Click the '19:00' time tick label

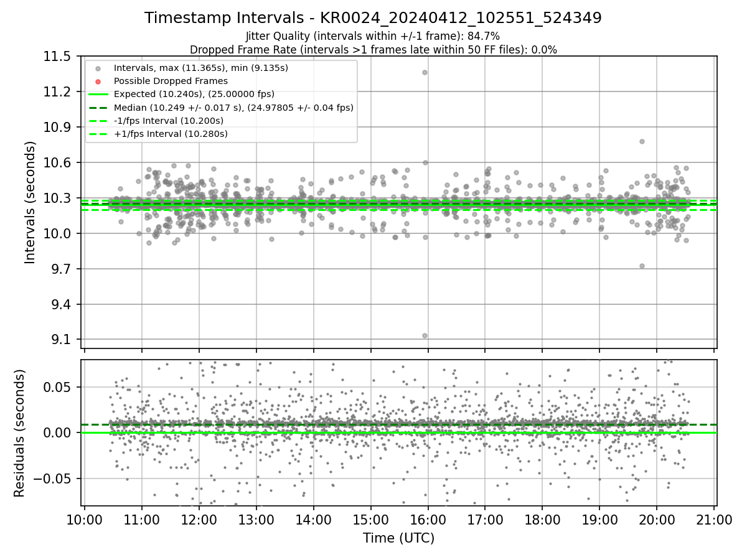[x=599, y=519]
